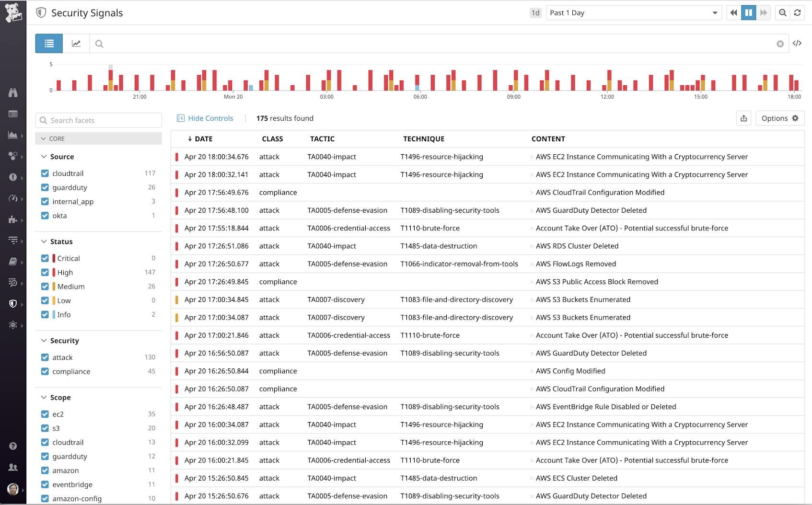
Task: Click Hide Controls to collapse the facet panel
Action: (205, 118)
